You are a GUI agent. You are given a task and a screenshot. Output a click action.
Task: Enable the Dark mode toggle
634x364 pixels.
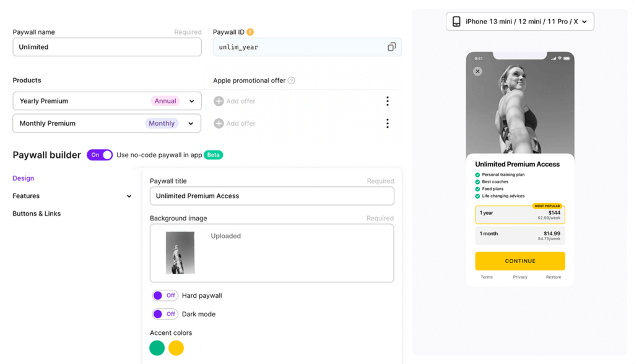165,314
